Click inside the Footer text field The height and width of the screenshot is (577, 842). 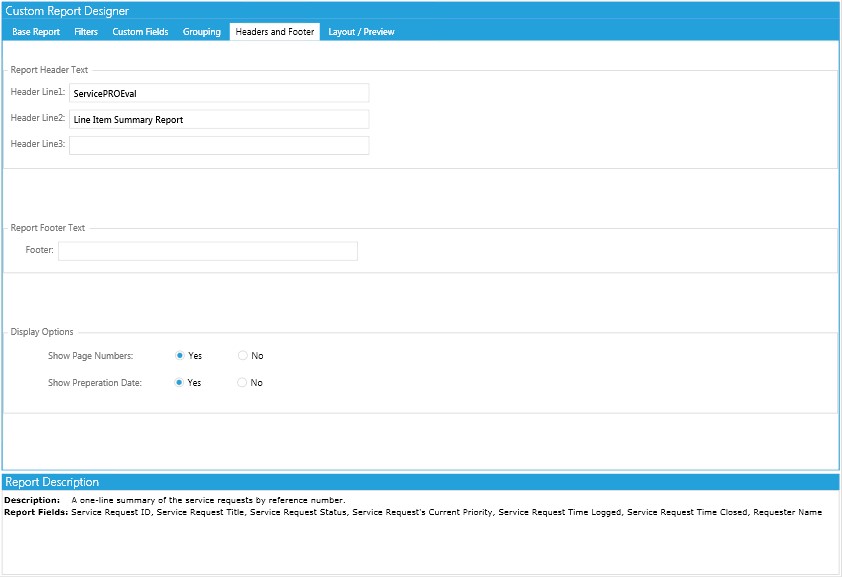pyautogui.click(x=207, y=250)
